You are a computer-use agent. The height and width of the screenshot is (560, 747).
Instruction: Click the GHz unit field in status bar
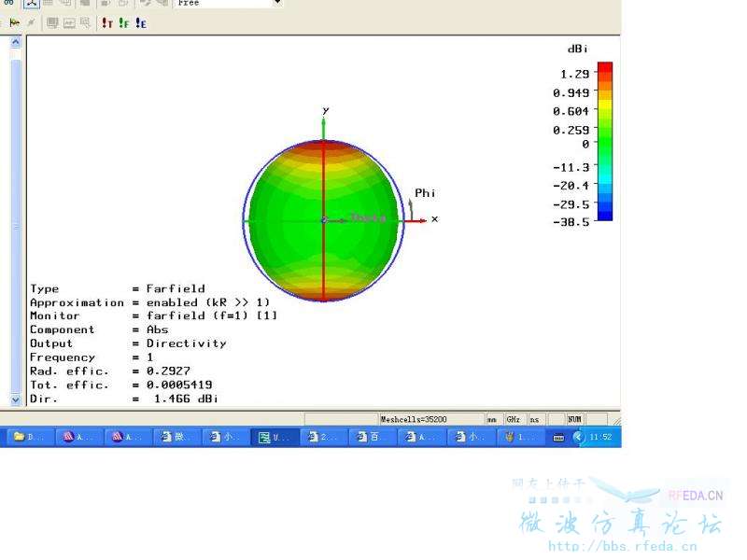tap(514, 420)
